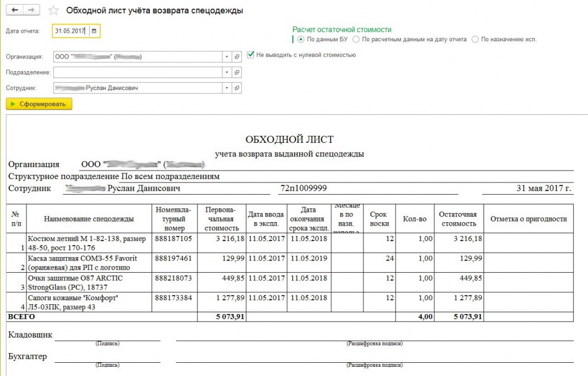
Task: Click into the Сотрудник field
Action: [138, 88]
